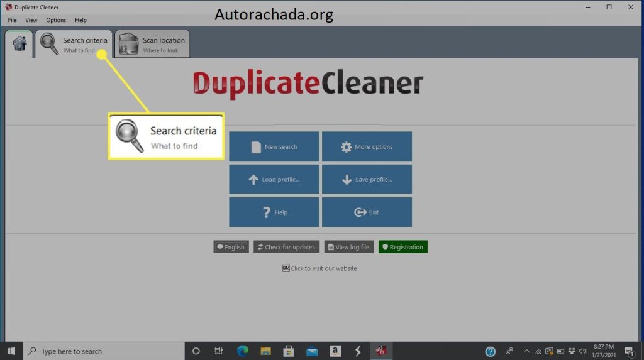Click the Windows Start button

(11, 351)
